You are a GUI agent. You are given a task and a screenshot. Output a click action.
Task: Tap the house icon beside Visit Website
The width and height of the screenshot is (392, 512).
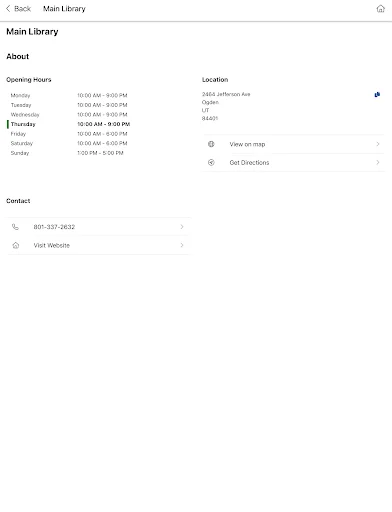pyautogui.click(x=16, y=245)
